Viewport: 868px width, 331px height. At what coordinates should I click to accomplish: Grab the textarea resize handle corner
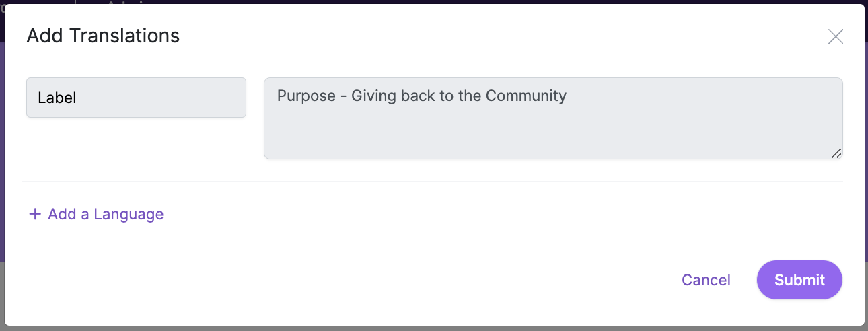(836, 153)
